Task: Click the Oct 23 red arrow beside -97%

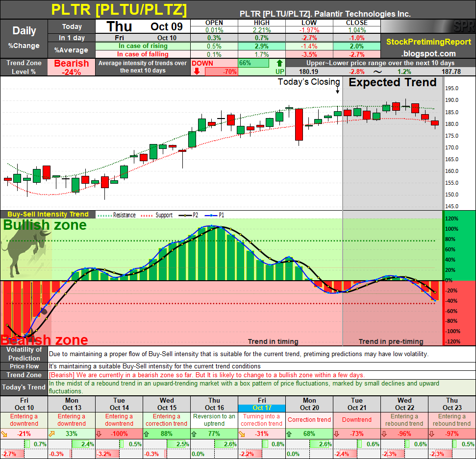Action: pyautogui.click(x=432, y=434)
